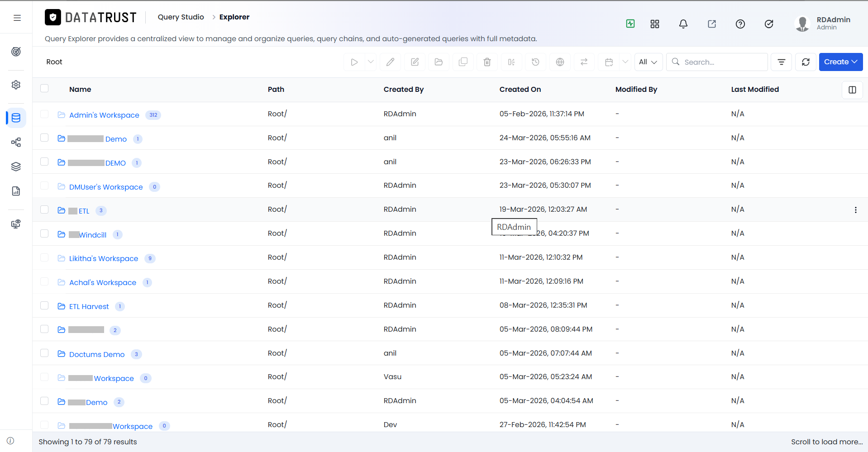The width and height of the screenshot is (868, 452).
Task: Sort by the Created On column header
Action: click(x=520, y=90)
